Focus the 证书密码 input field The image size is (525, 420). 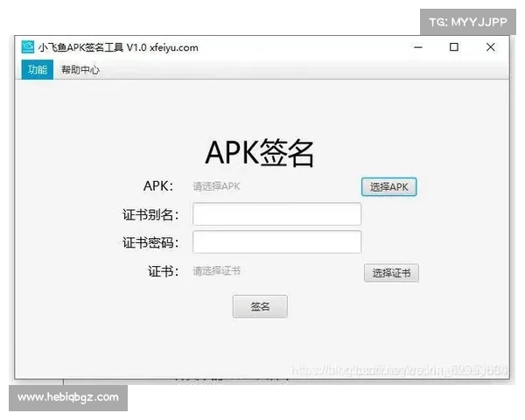276,241
